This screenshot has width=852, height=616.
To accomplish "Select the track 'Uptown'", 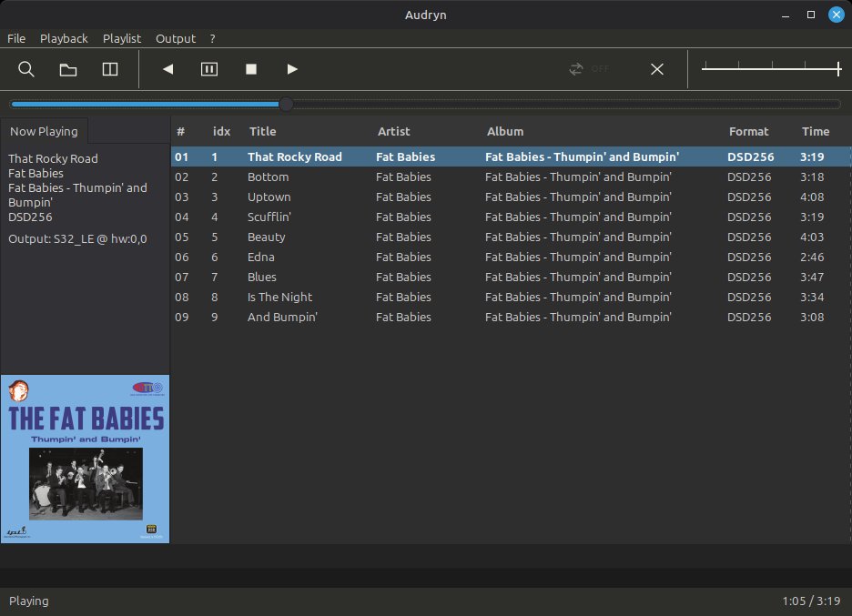I will [511, 197].
